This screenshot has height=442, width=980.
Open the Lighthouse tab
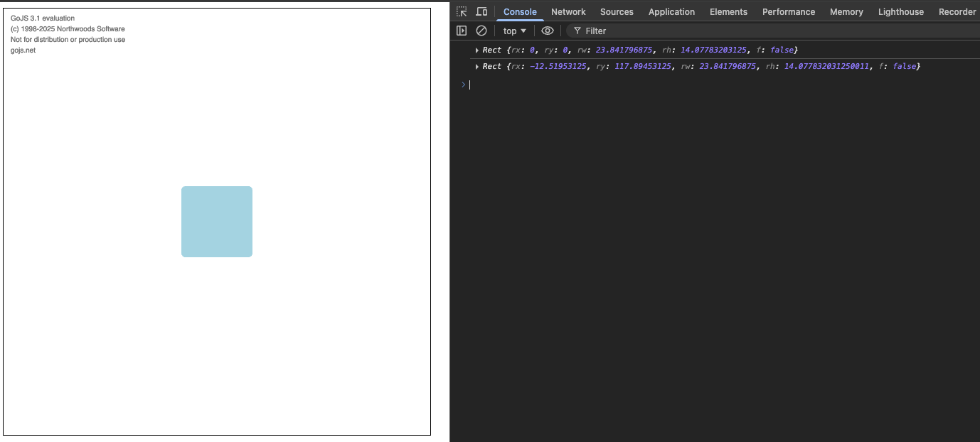click(901, 11)
